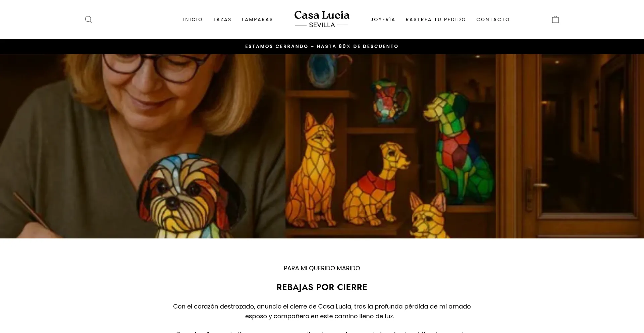Select Lamparas in the navigation

coord(258,19)
